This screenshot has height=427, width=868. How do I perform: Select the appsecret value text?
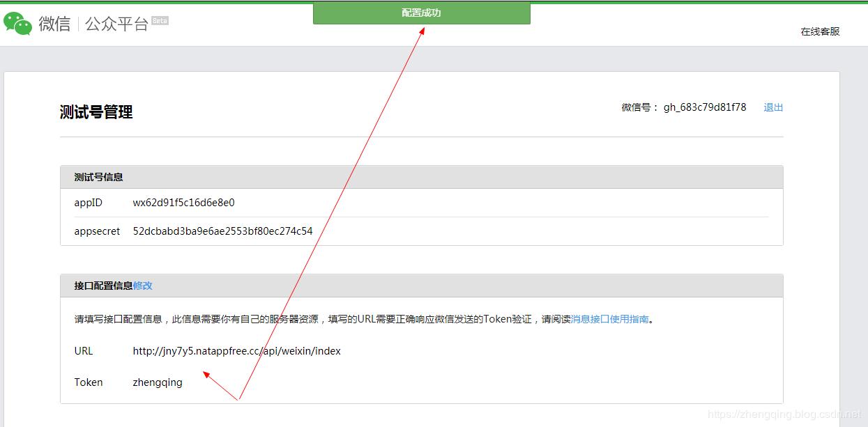tap(223, 231)
